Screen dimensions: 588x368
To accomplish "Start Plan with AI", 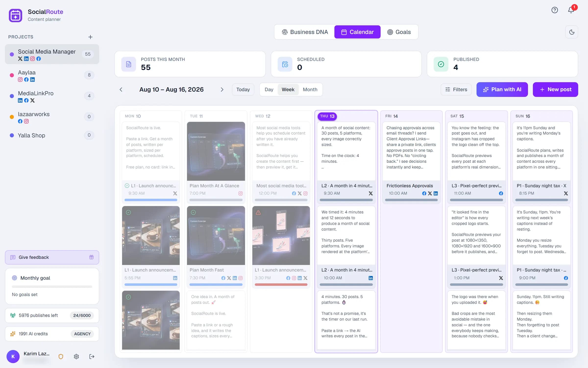I will click(x=502, y=90).
